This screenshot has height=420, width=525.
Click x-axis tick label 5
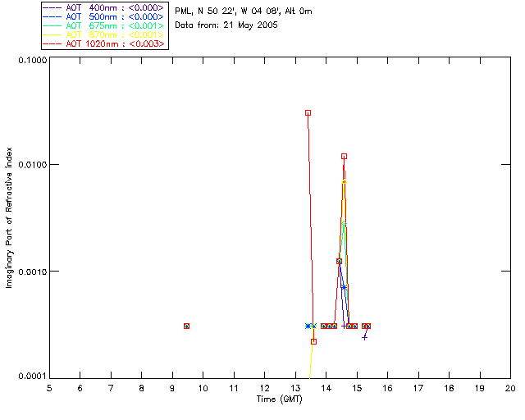[x=49, y=388]
